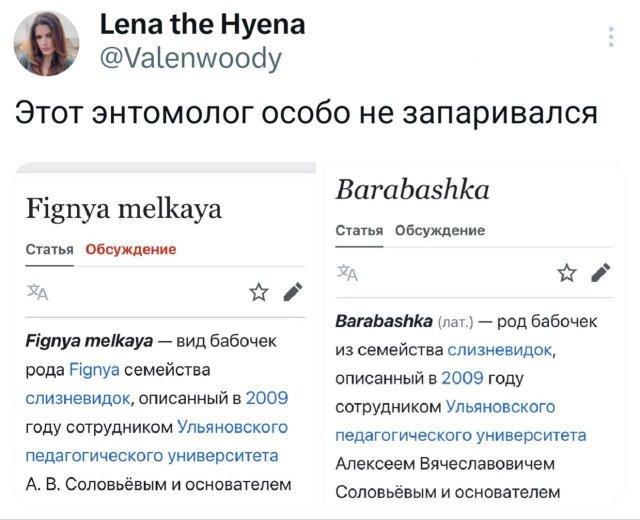
Task: Click the Lena the Hyena display name
Action: pos(203,24)
